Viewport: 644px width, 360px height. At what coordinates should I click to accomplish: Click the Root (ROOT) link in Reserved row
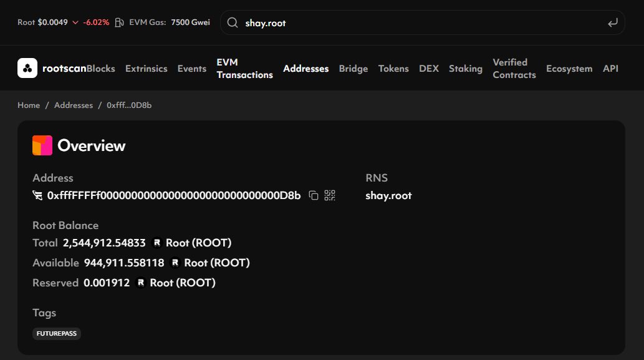pos(183,283)
